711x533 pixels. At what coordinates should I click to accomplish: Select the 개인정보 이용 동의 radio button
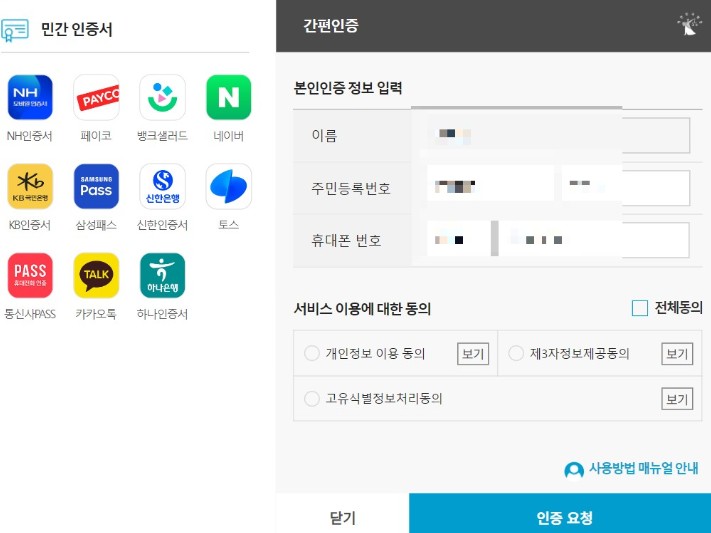click(312, 353)
